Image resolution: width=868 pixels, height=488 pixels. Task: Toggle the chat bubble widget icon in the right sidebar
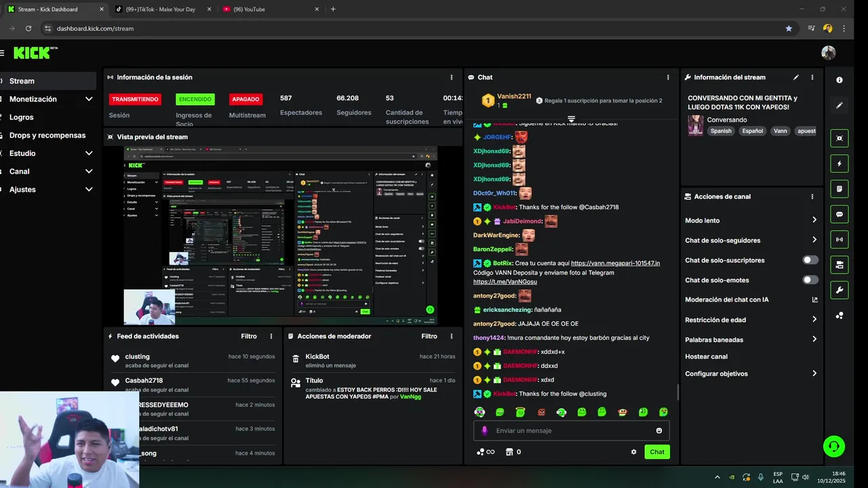click(840, 214)
